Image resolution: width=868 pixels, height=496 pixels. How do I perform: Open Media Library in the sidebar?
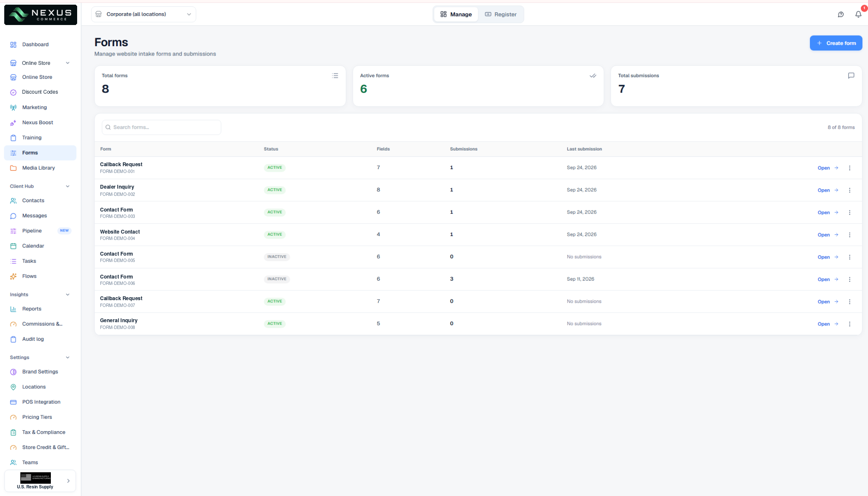(40, 168)
